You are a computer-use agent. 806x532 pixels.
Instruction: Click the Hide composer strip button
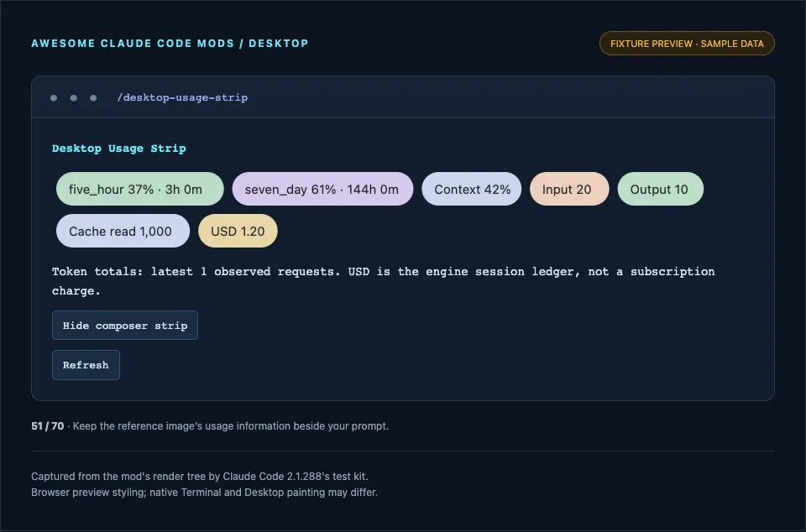point(125,325)
